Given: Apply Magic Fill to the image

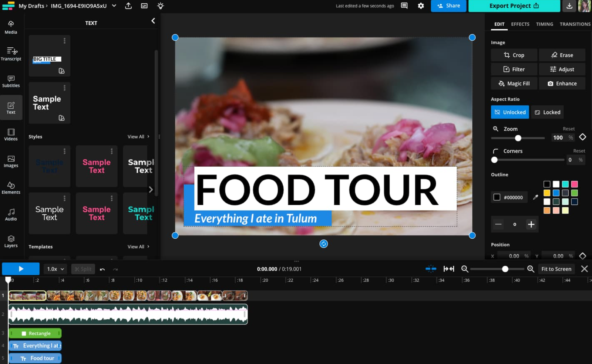Looking at the screenshot, I should (x=514, y=83).
